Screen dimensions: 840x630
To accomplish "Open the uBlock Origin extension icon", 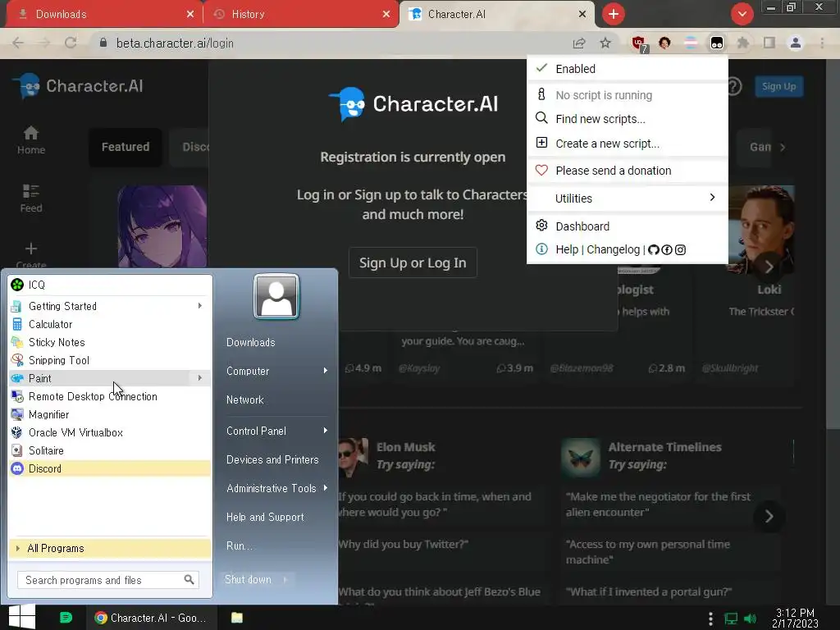I will (638, 43).
